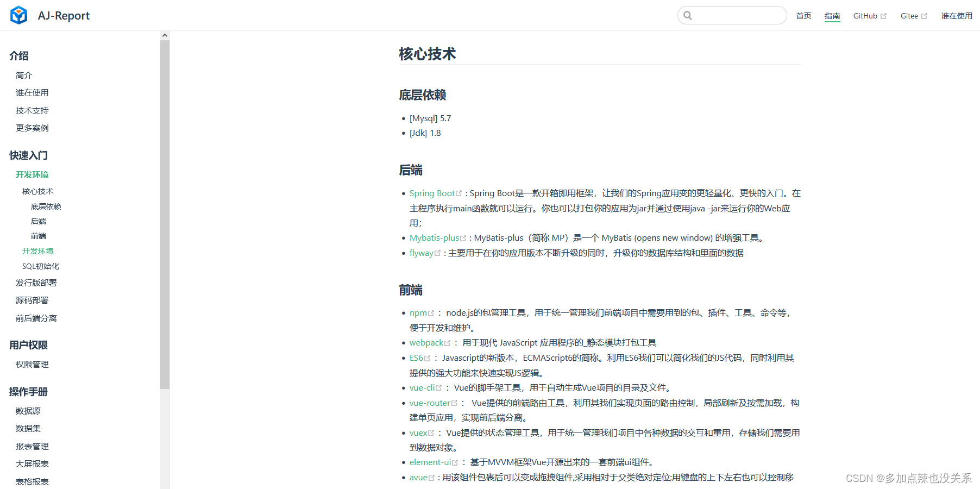Click external link icon beside npm
The width and height of the screenshot is (980, 489).
click(x=431, y=313)
